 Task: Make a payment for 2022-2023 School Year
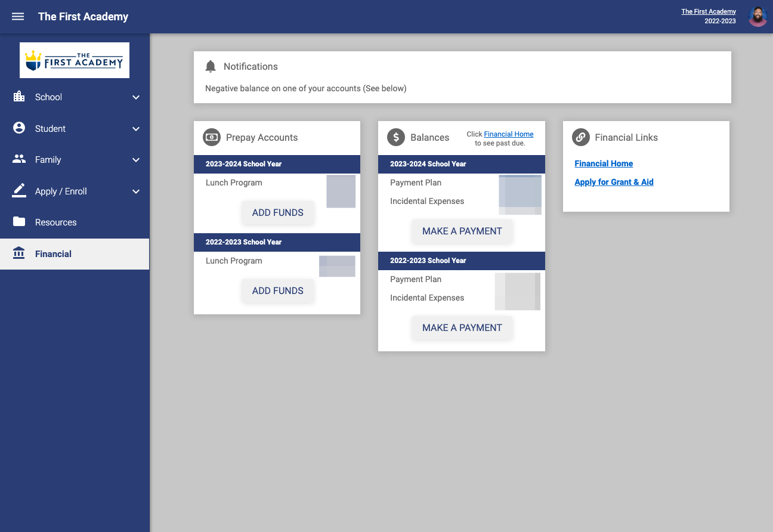[462, 328]
